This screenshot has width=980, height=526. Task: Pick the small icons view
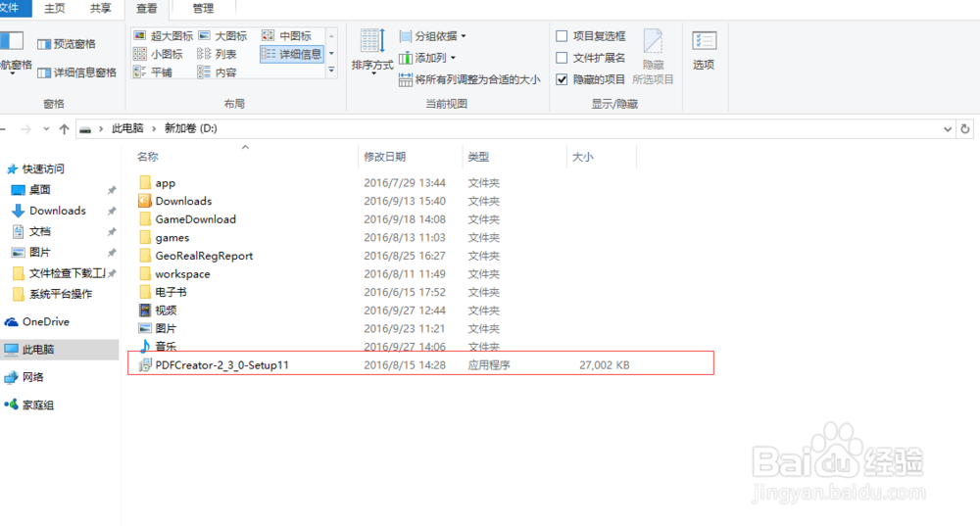coord(159,54)
